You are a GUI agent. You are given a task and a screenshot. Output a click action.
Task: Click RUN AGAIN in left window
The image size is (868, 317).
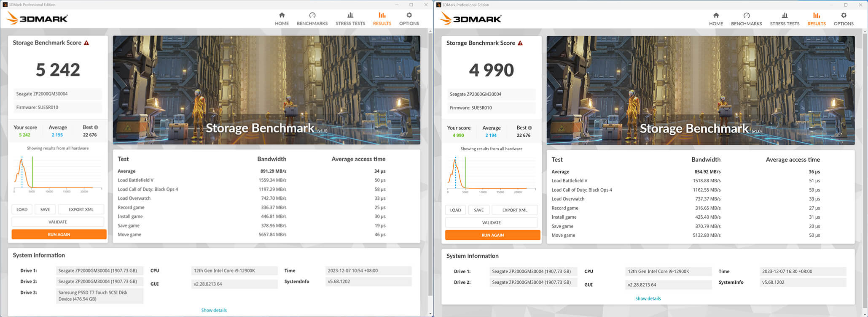(59, 234)
